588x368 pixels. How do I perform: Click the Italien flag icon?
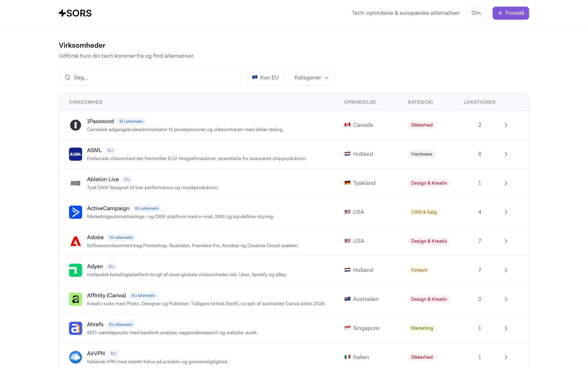pyautogui.click(x=347, y=357)
